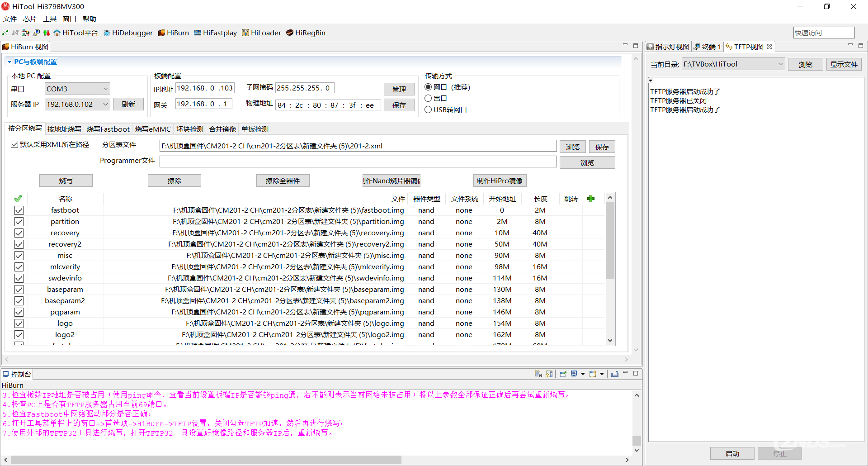Click the console vertical scrollbar down arrow

click(637, 450)
